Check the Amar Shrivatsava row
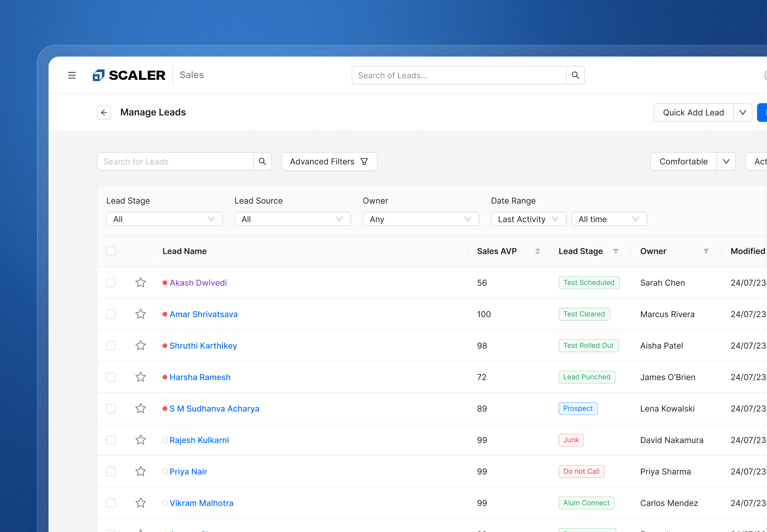The width and height of the screenshot is (767, 532). tap(111, 314)
